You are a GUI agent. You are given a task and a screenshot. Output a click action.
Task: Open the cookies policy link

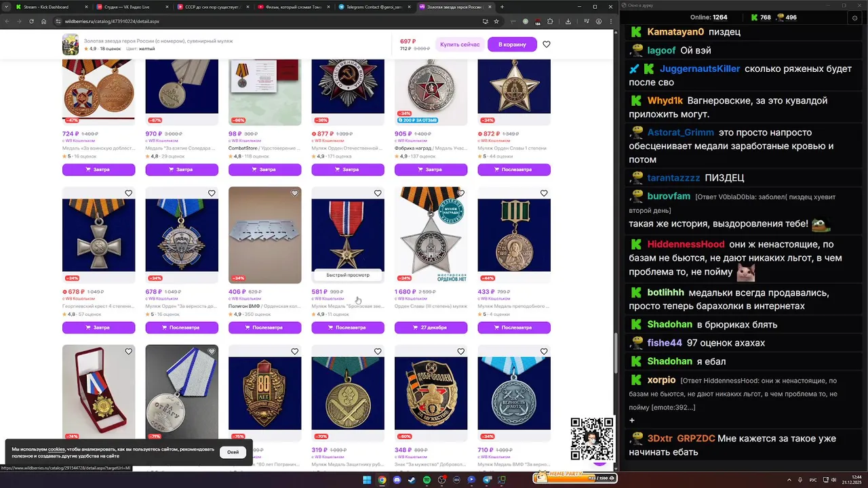point(56,449)
